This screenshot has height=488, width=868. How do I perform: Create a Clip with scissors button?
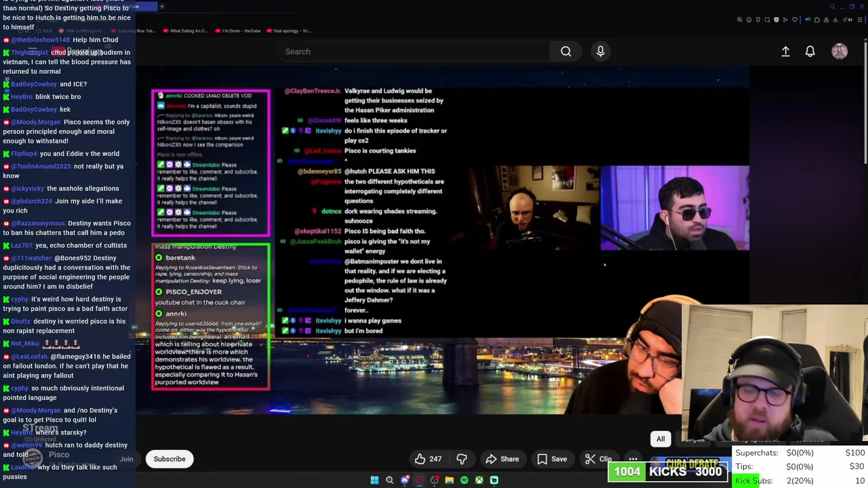pyautogui.click(x=597, y=459)
